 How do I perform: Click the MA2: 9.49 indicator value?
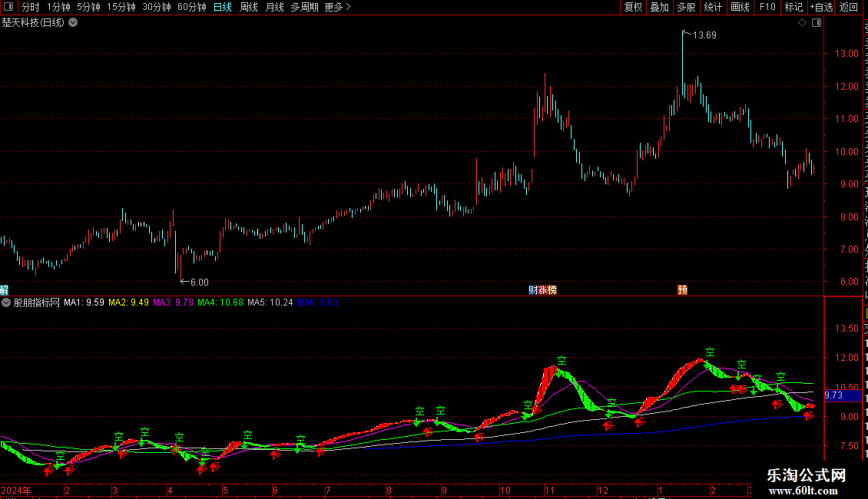coord(128,302)
